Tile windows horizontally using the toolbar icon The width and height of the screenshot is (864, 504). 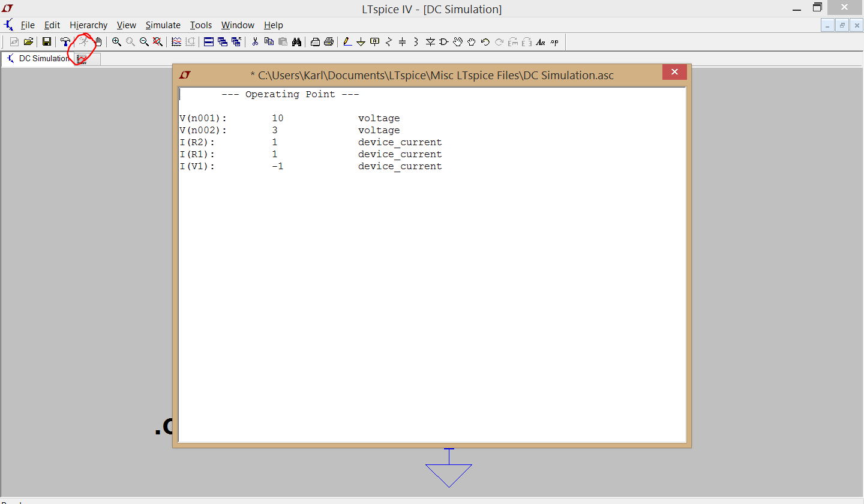209,41
